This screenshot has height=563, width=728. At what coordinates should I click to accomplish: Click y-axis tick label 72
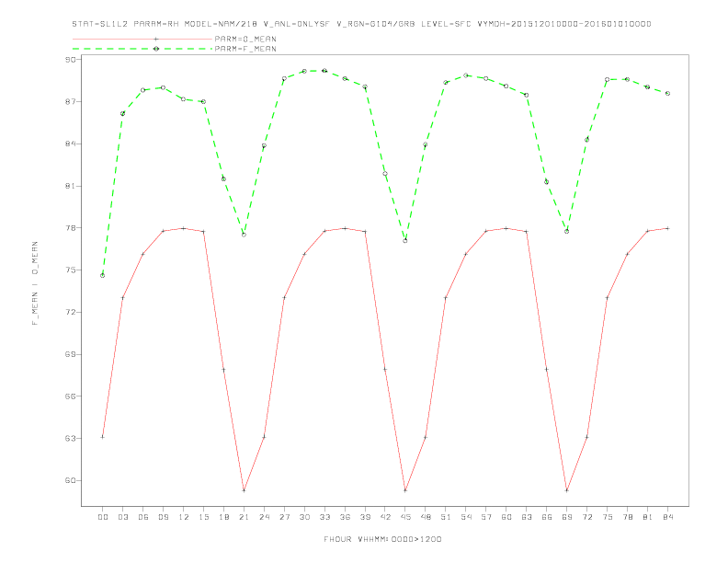pos(71,312)
